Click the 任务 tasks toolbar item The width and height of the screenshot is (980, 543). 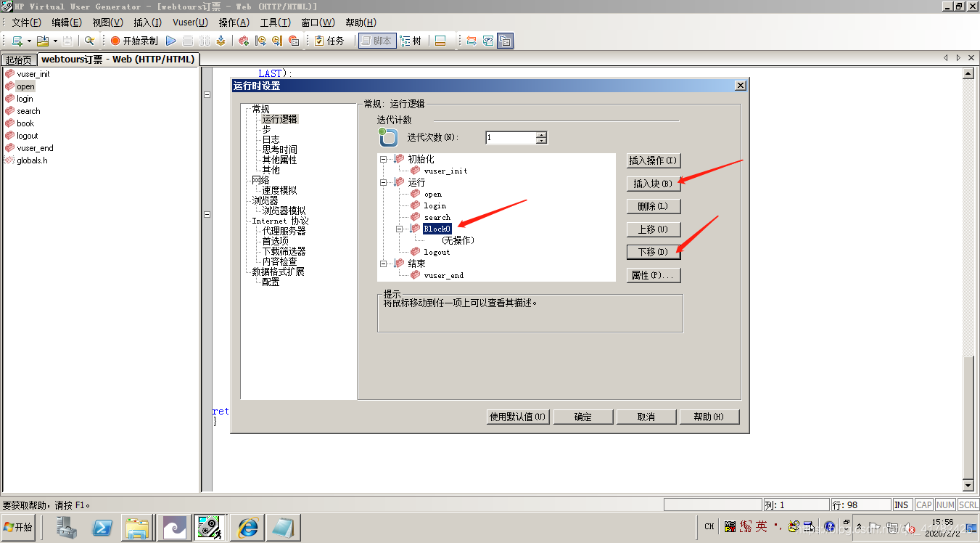[330, 41]
